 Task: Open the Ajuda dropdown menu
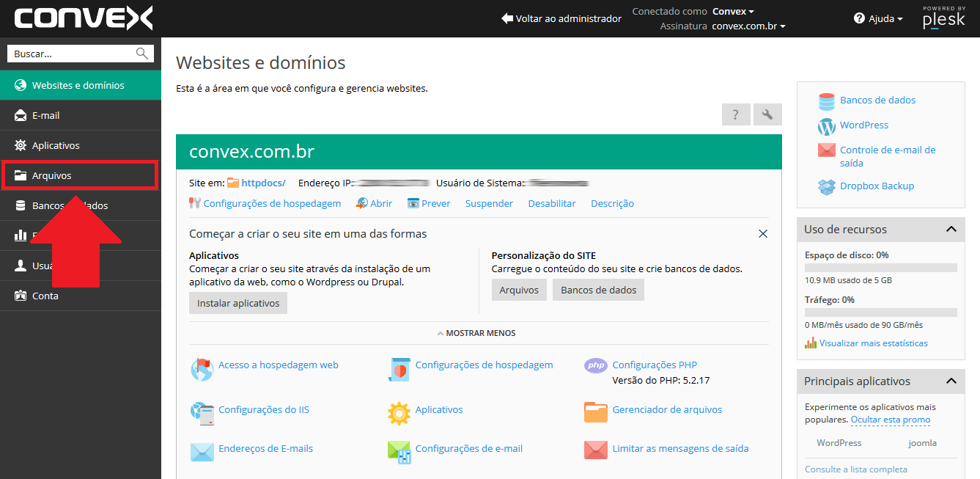pos(878,18)
